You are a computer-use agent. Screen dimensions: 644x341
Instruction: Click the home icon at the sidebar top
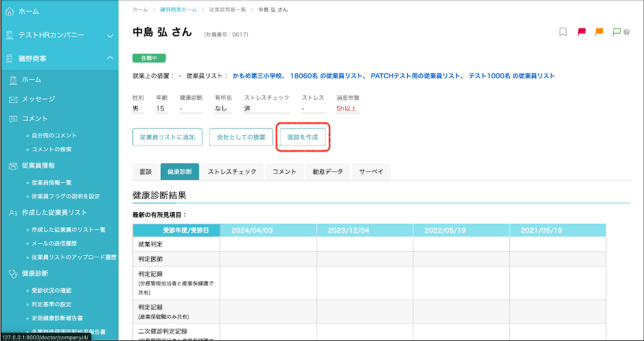point(10,12)
